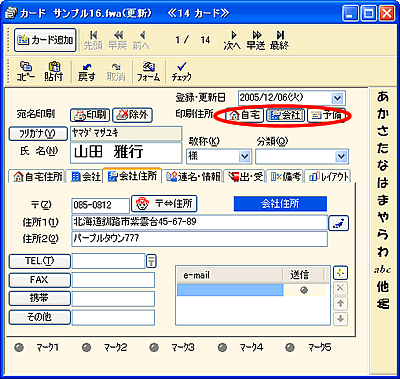Toggle マーク1 indicator
The width and height of the screenshot is (400, 379).
click(19, 348)
